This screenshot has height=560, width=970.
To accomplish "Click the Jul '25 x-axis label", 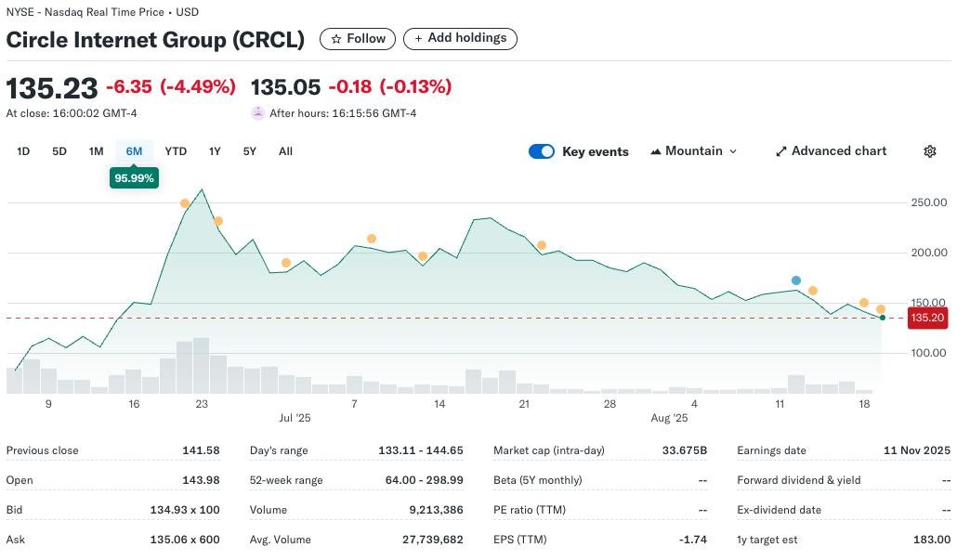I will click(295, 418).
